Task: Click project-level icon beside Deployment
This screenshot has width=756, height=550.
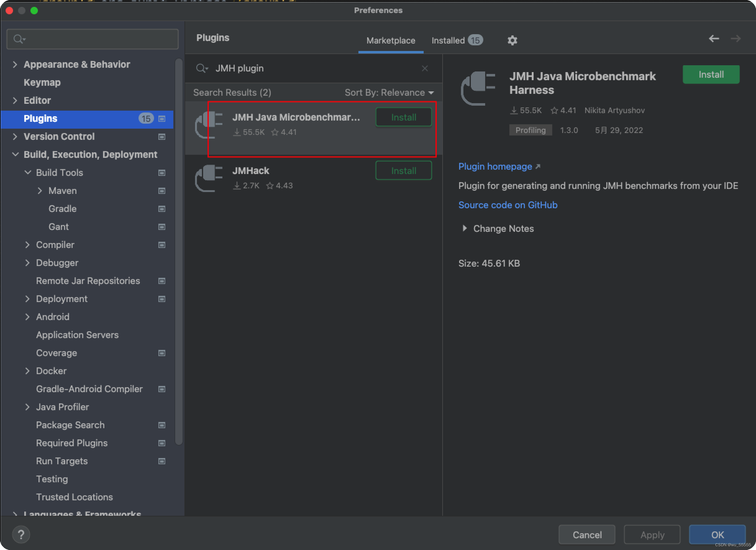Action: point(162,299)
